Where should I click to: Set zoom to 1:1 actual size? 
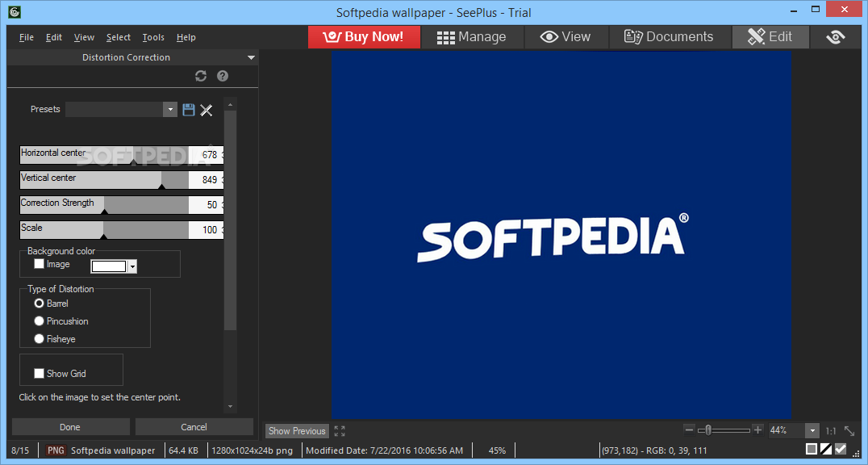(x=831, y=430)
